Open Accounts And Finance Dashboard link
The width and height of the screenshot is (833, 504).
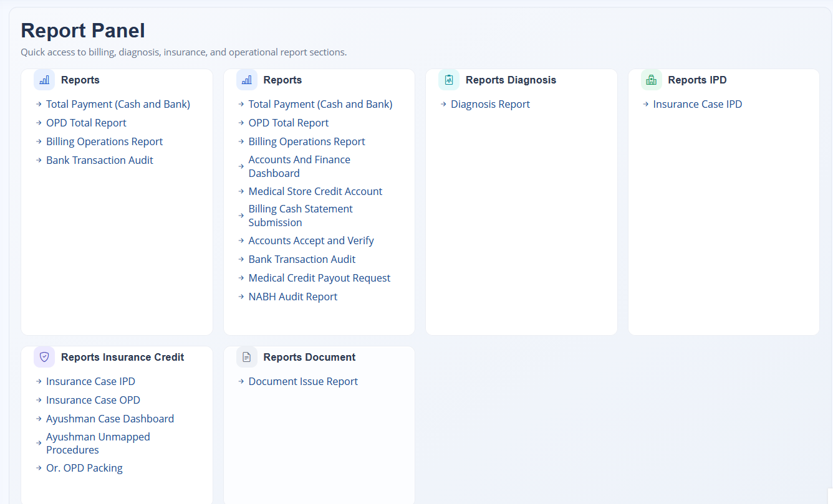pos(299,166)
